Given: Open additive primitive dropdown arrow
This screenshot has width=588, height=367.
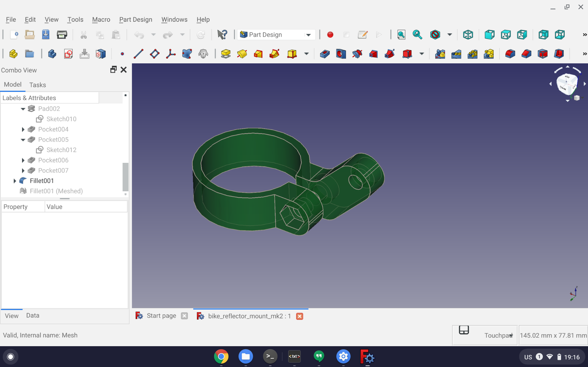Looking at the screenshot, I should pyautogui.click(x=306, y=54).
